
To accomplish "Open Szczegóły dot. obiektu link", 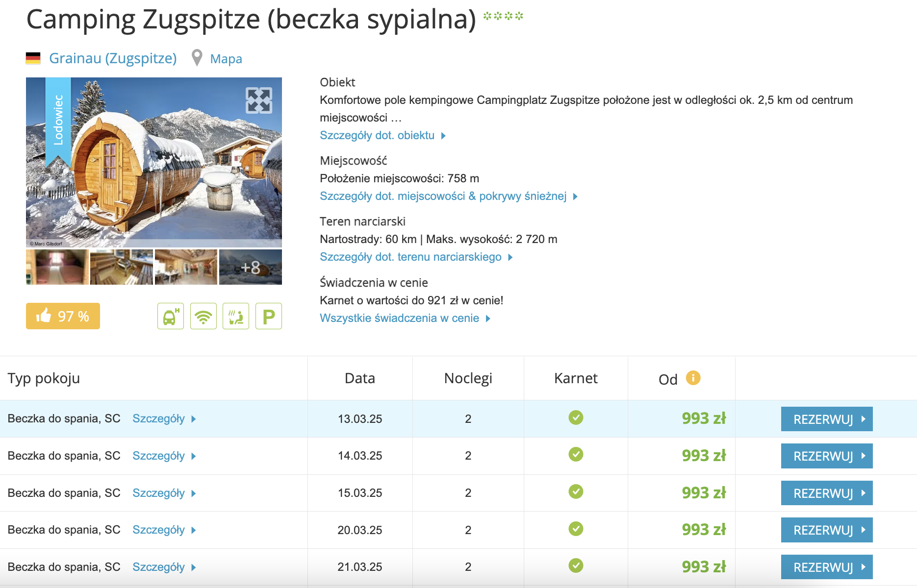I will 382,135.
